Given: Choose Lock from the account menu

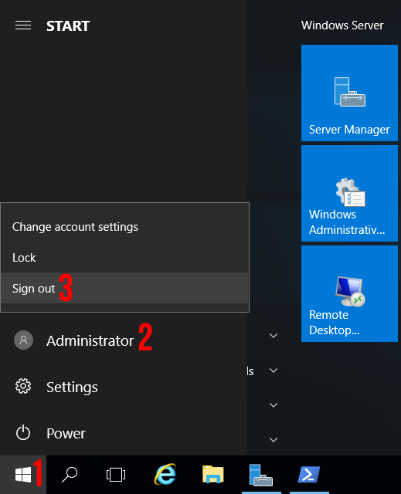Looking at the screenshot, I should pyautogui.click(x=125, y=258).
